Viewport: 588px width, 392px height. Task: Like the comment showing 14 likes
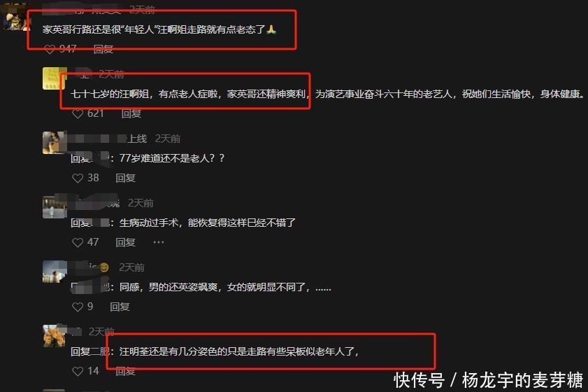pyautogui.click(x=78, y=371)
